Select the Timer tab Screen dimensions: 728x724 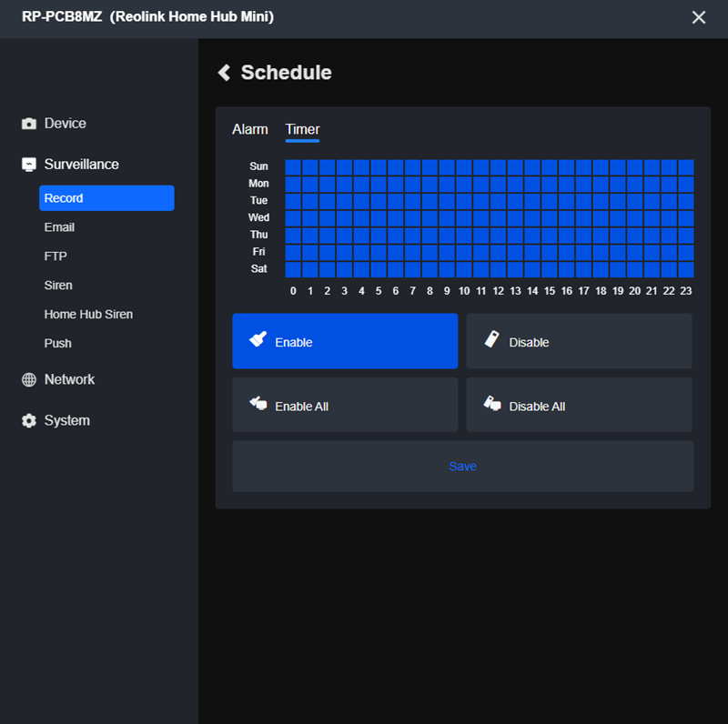point(302,129)
